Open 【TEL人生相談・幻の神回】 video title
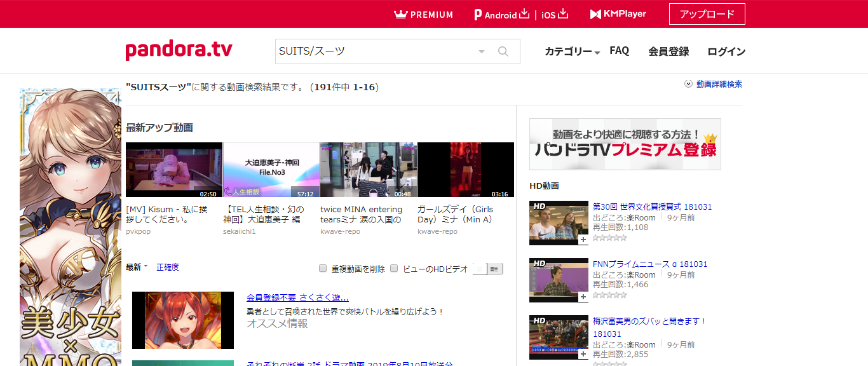Image resolution: width=868 pixels, height=366 pixels. tap(264, 215)
